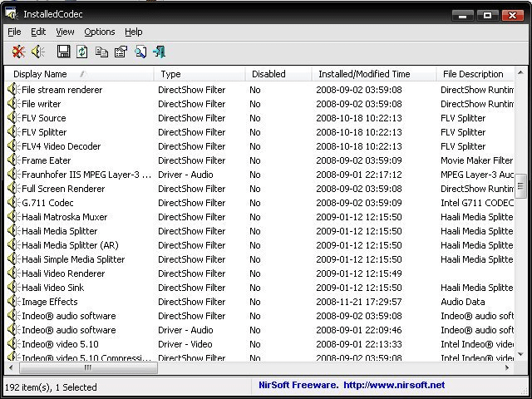Click the speaker icon beside FLV Source
This screenshot has height=399, width=532.
pyautogui.click(x=13, y=118)
